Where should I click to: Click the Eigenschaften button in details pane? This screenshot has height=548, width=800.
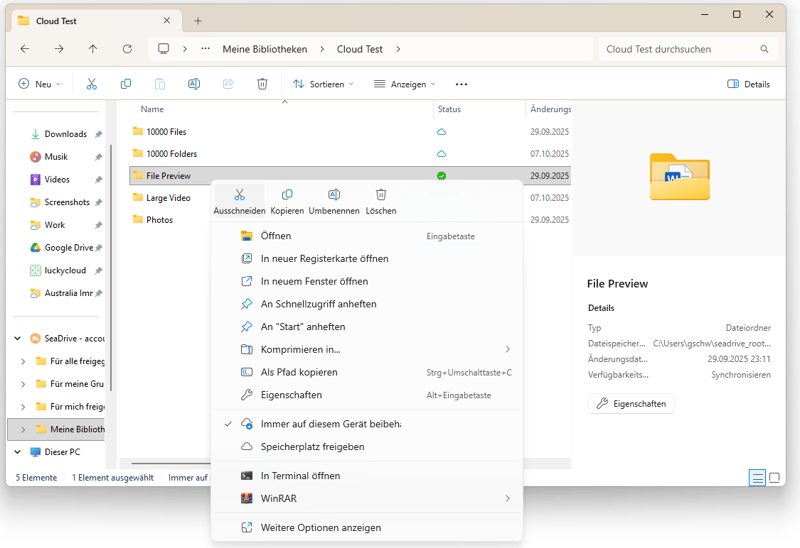[x=631, y=403]
